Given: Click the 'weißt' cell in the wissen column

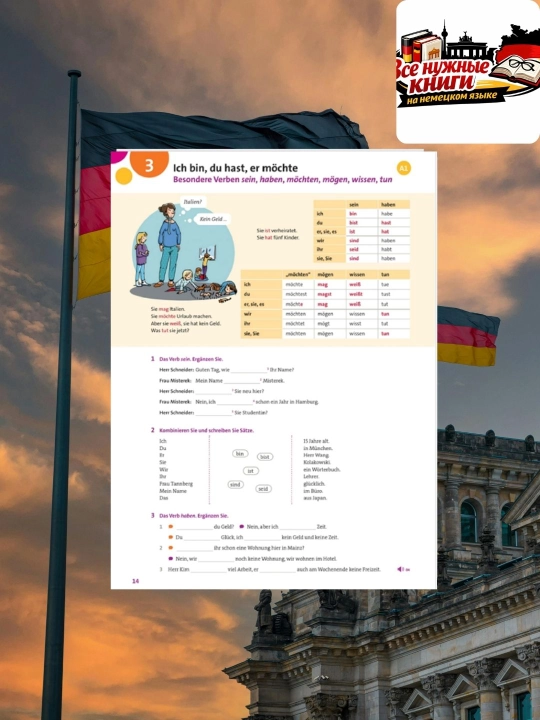Looking at the screenshot, I should (362, 294).
